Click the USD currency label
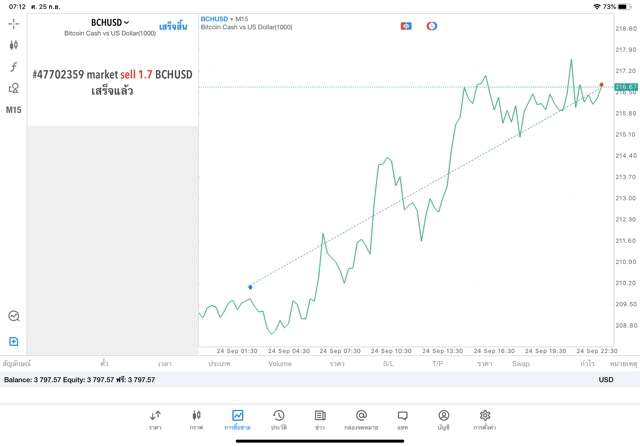The image size is (640, 447). (x=606, y=380)
